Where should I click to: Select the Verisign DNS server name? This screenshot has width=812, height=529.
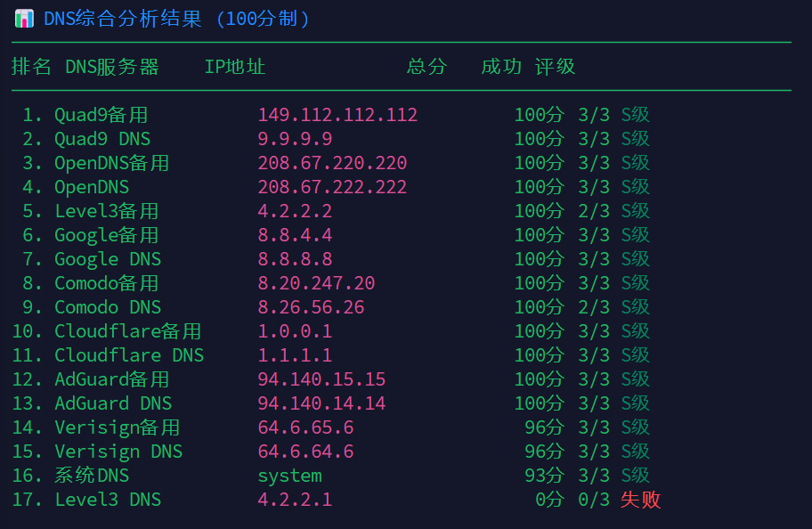pyautogui.click(x=118, y=452)
